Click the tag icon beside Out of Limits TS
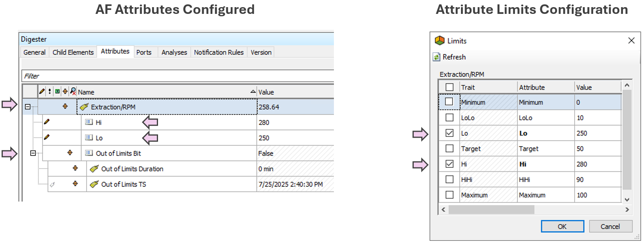 coord(94,184)
